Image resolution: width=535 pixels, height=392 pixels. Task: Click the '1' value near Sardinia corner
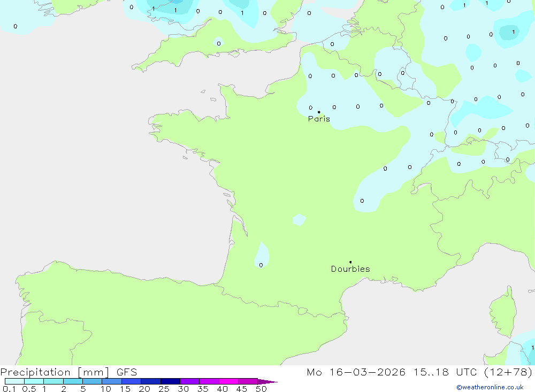click(532, 348)
